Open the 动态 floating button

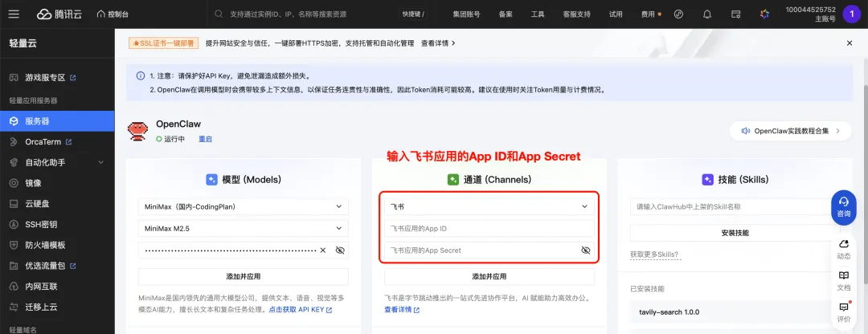pyautogui.click(x=844, y=250)
